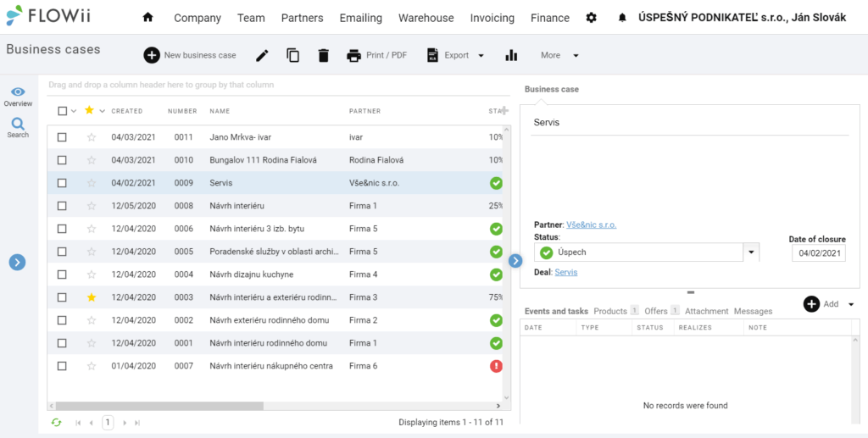Viewport: 868px width, 438px height.
Task: Check the box for row 0003
Action: click(62, 297)
